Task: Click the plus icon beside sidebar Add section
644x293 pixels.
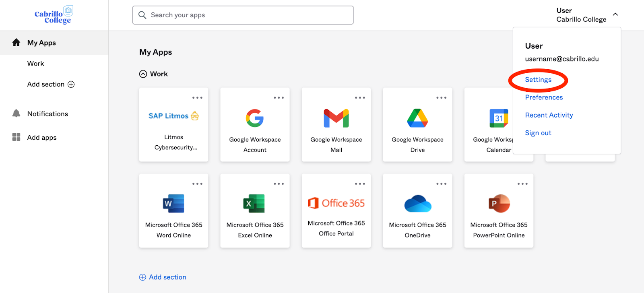Action: pyautogui.click(x=71, y=84)
